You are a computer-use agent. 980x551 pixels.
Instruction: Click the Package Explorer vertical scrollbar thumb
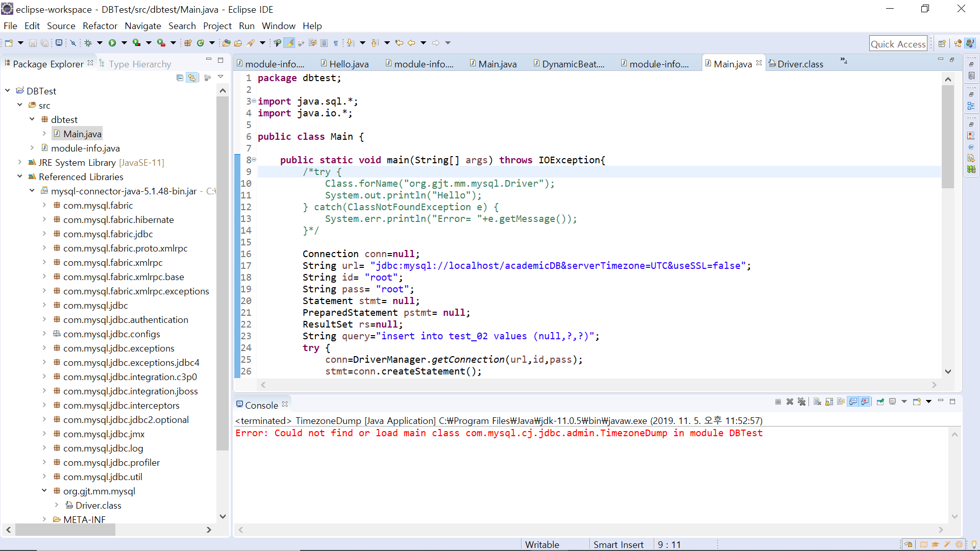click(223, 273)
